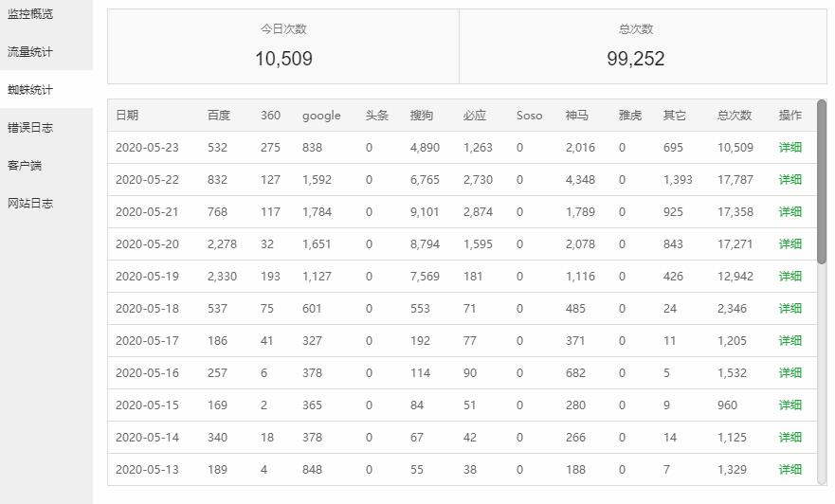Viewport: 835px width, 504px height.
Task: Click the 今日次数 summary card
Action: [283, 47]
